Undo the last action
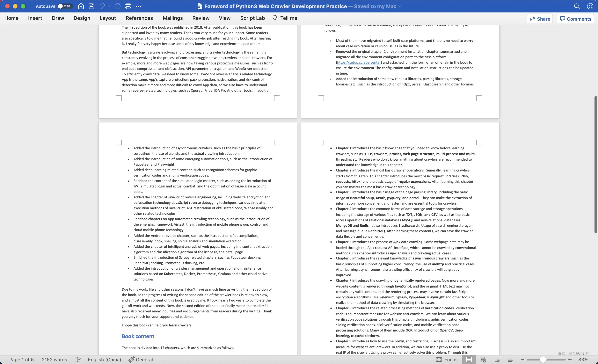The width and height of the screenshot is (598, 364). coord(102,6)
